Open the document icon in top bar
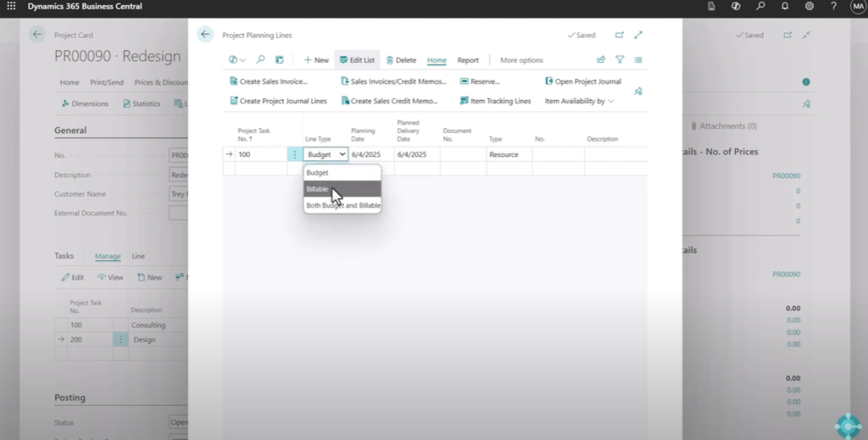868x440 pixels. coord(711,6)
